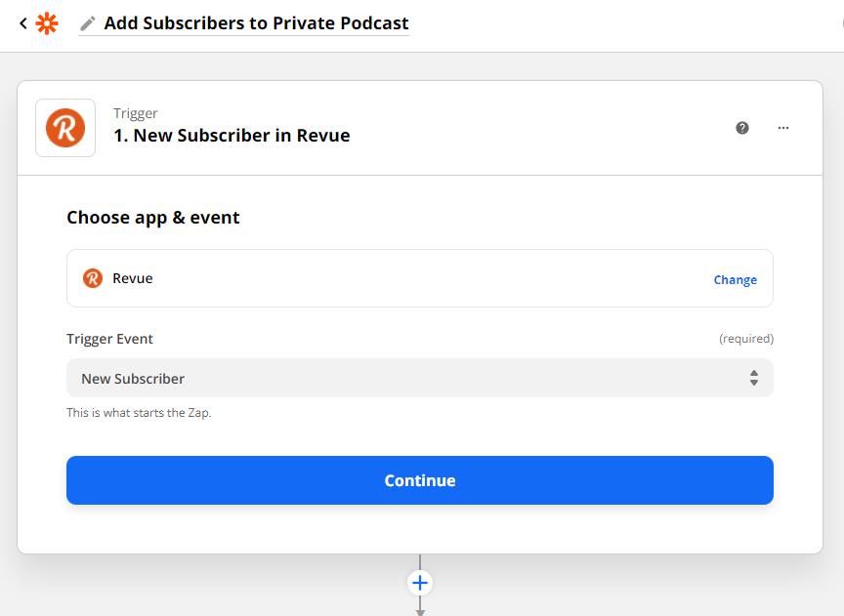Click the '1. New Subscriber in Revue' header
Viewport: 844px width, 616px height.
(x=232, y=136)
